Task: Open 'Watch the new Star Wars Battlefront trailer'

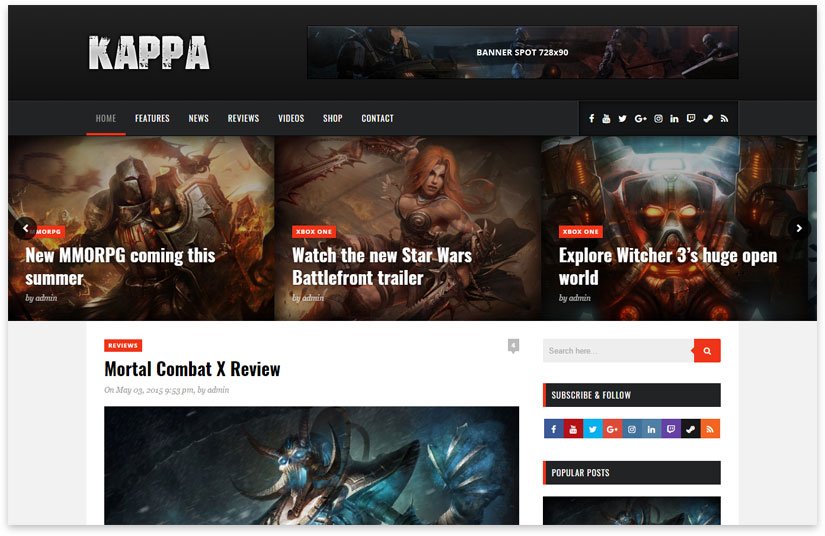Action: [x=382, y=267]
